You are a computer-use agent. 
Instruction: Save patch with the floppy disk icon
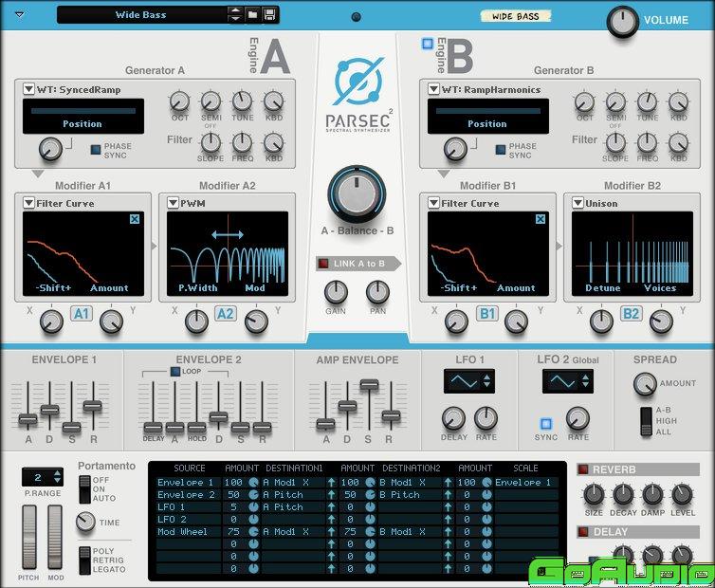point(269,14)
